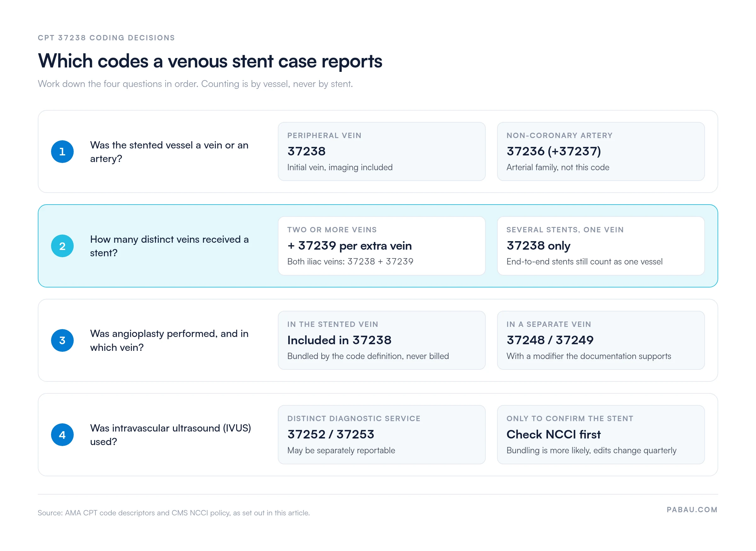Screen dimensions: 756x551
Task: Click the blue step 1 circle badge
Action: [x=62, y=152]
